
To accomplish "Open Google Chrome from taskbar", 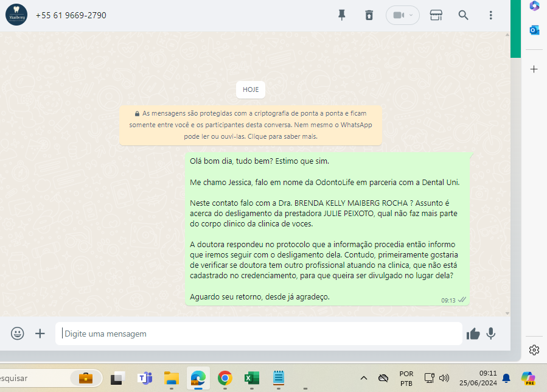I will pos(225,378).
